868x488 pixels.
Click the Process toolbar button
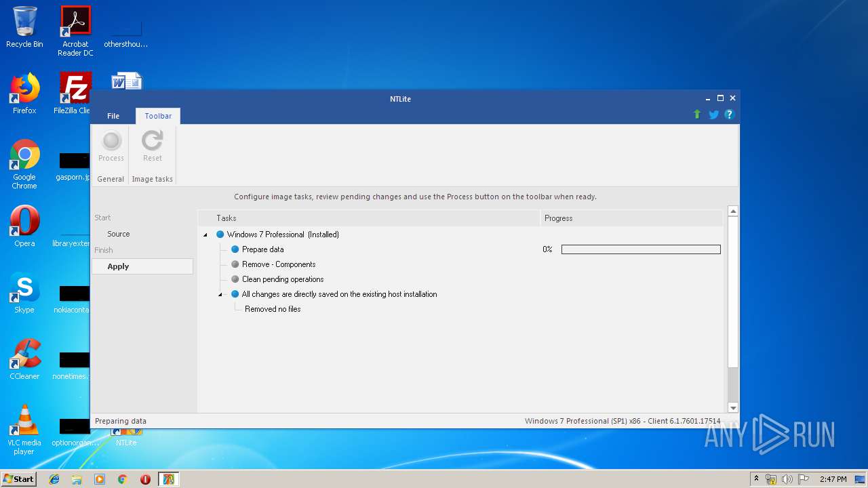111,147
